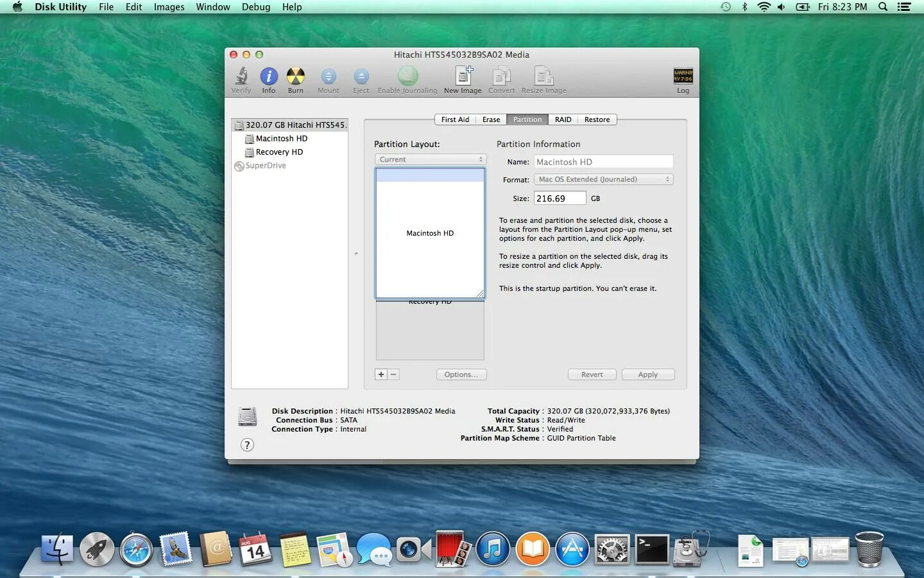
Task: Click the Enable Journaling toolbar icon
Action: tap(407, 76)
